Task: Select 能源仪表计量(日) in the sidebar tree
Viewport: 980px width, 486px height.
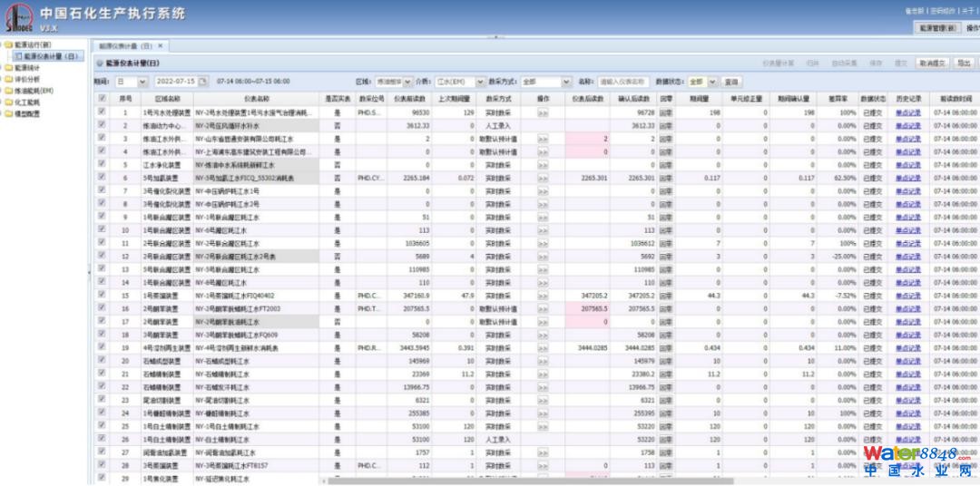Action: coord(54,56)
